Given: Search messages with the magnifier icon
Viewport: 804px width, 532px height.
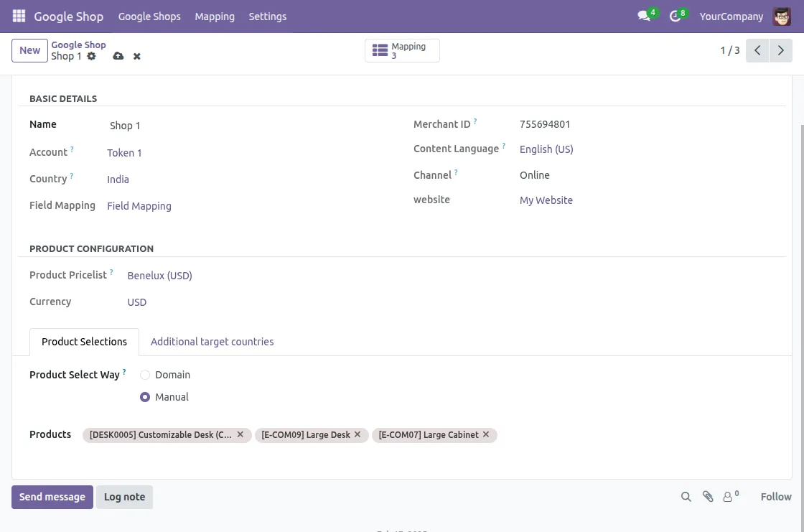Looking at the screenshot, I should [x=686, y=497].
